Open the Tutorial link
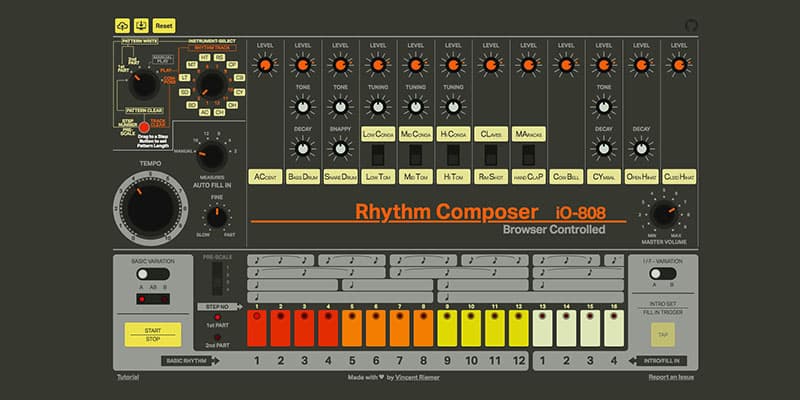Viewport: 800px width, 400px height. (x=127, y=379)
